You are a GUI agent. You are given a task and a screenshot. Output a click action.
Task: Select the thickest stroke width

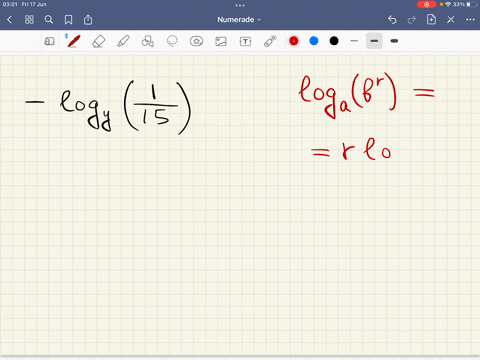click(x=394, y=41)
